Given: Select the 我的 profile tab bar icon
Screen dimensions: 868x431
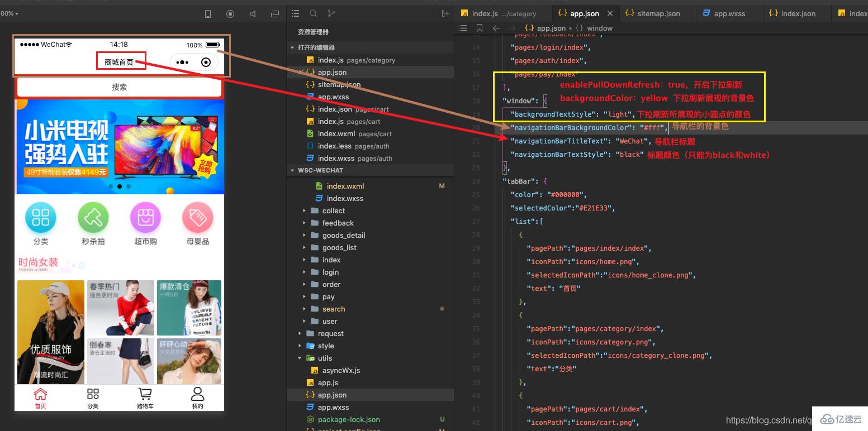Looking at the screenshot, I should coord(197,394).
